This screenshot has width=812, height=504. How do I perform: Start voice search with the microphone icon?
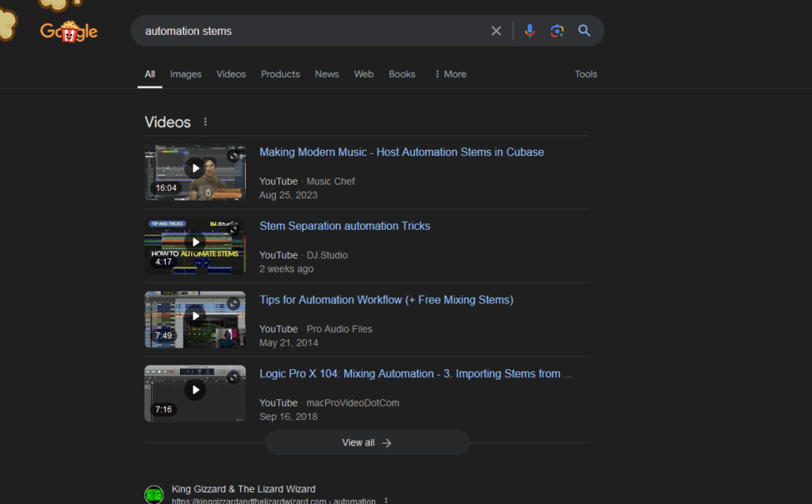click(x=529, y=31)
